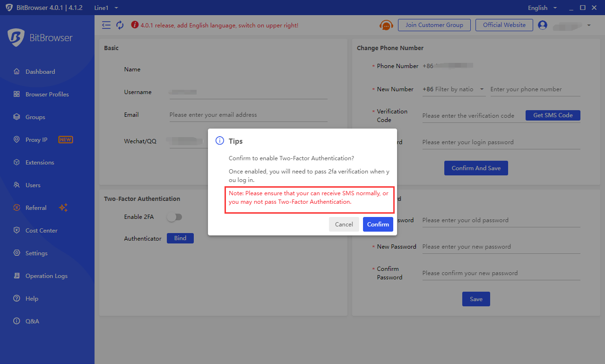Go to Browser Profiles
605x364 pixels.
47,95
